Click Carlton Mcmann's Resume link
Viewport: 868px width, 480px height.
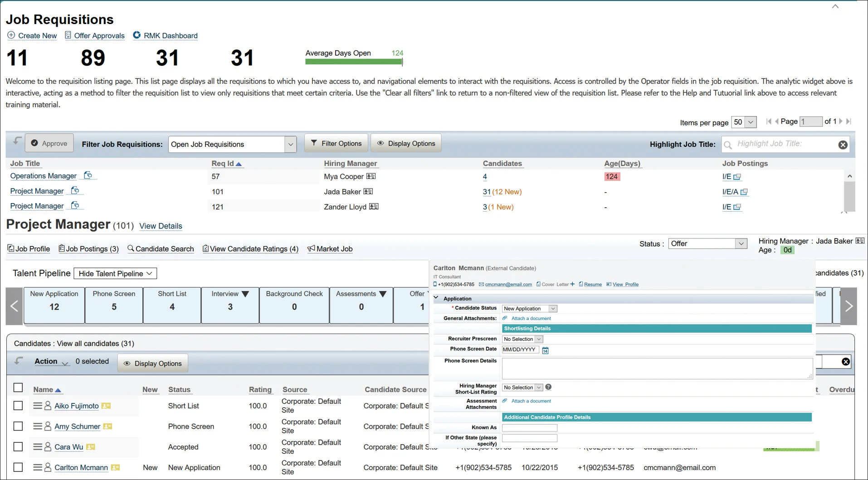click(x=593, y=284)
